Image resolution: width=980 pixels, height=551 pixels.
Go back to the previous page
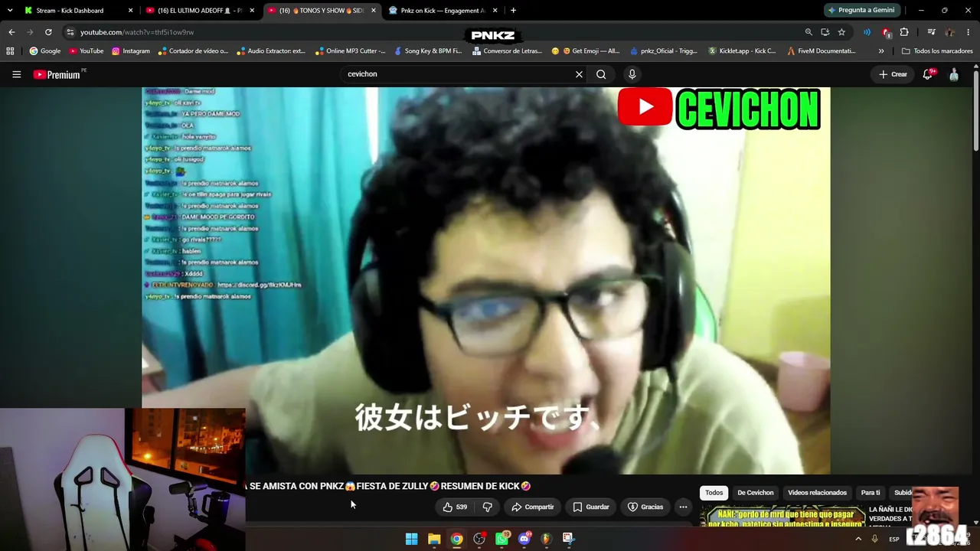(11, 32)
